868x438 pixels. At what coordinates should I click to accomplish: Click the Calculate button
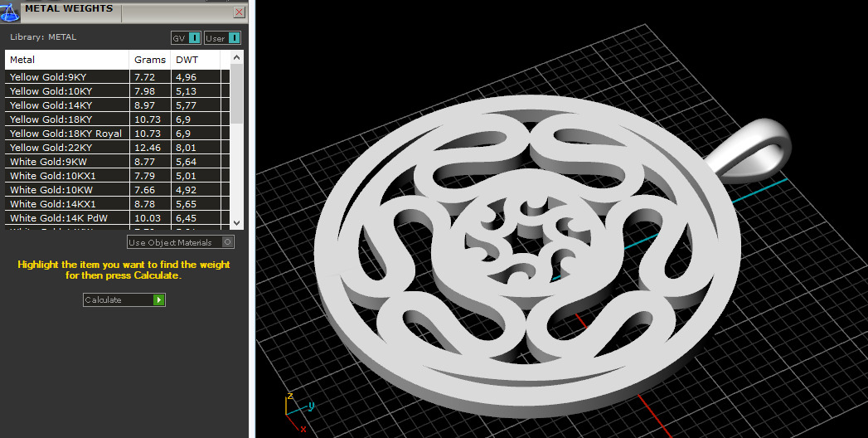(124, 299)
